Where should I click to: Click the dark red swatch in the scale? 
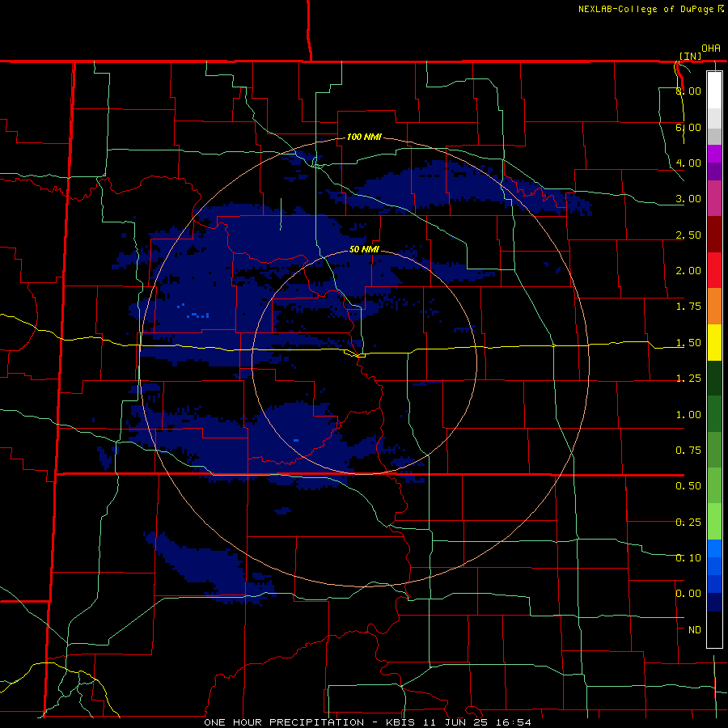(x=714, y=235)
